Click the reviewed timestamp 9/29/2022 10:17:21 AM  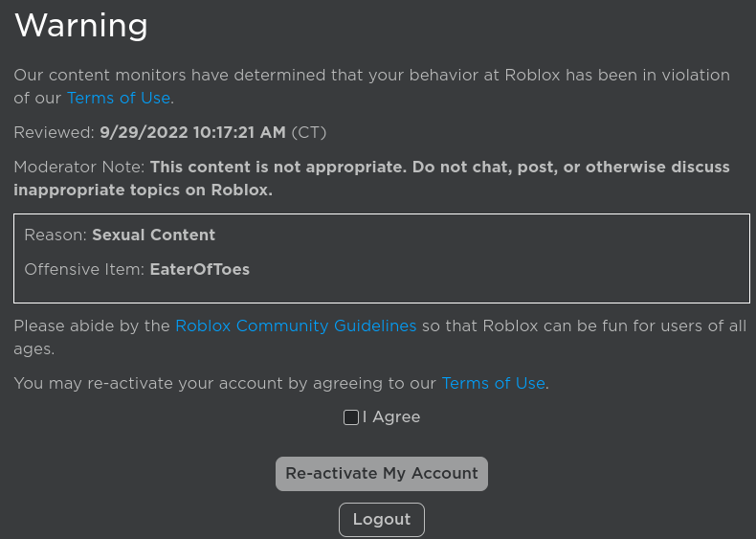[192, 132]
